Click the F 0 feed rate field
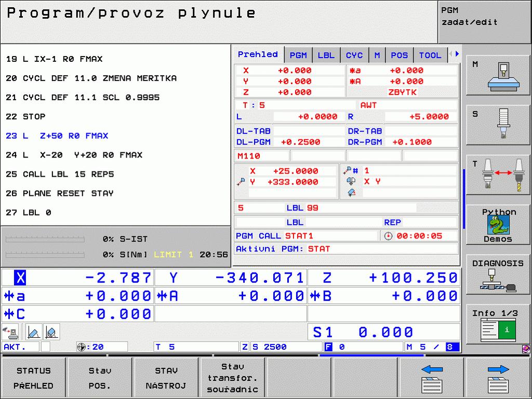The image size is (532, 399). click(x=363, y=347)
